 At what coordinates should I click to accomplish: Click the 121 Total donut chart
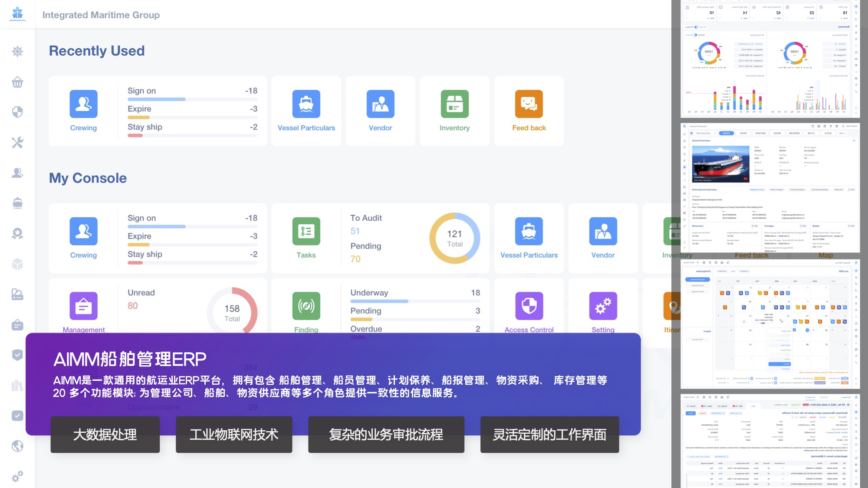click(455, 238)
